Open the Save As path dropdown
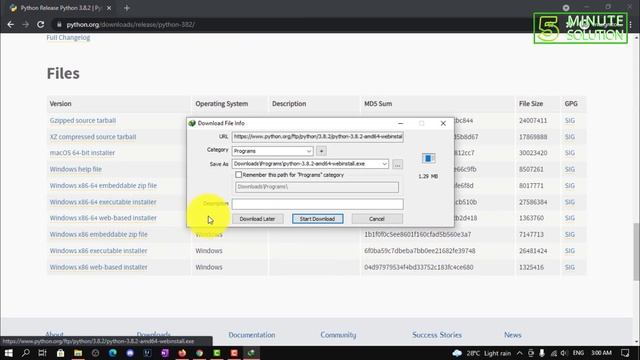This screenshot has width=640, height=360. (x=384, y=164)
